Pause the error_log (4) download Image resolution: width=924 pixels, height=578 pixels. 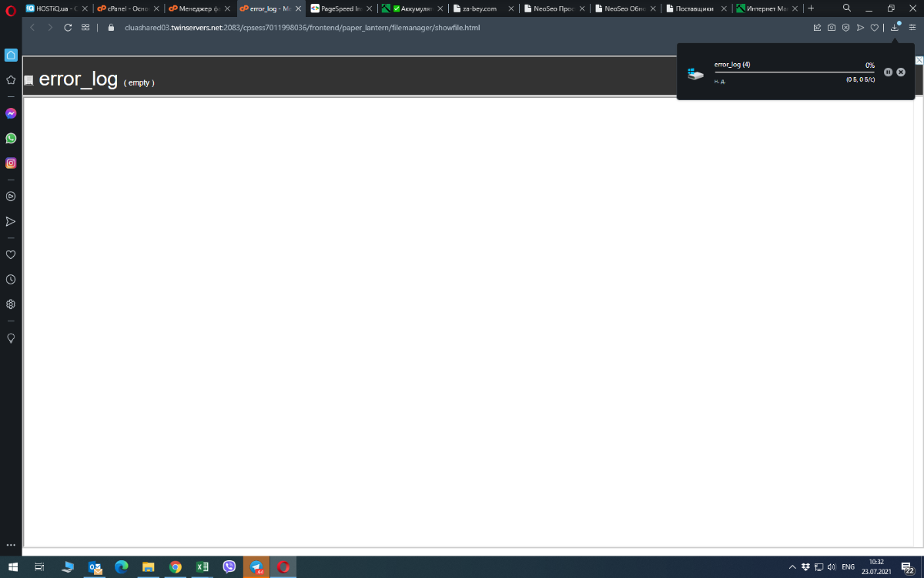888,72
